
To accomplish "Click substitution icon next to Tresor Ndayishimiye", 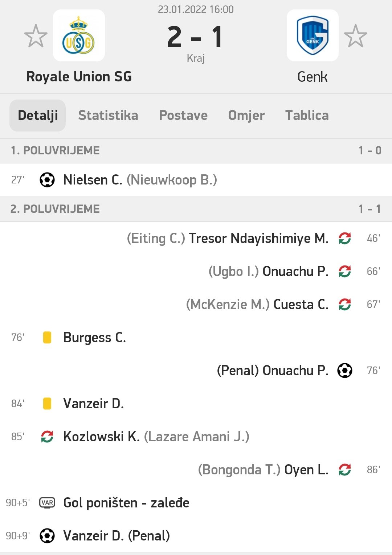I will click(x=344, y=238).
